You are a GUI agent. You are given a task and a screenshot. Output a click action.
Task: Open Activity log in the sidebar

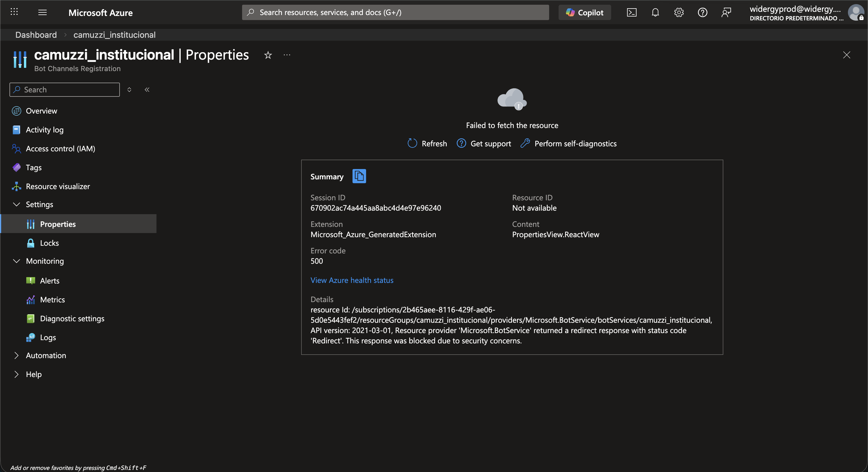[x=45, y=130]
